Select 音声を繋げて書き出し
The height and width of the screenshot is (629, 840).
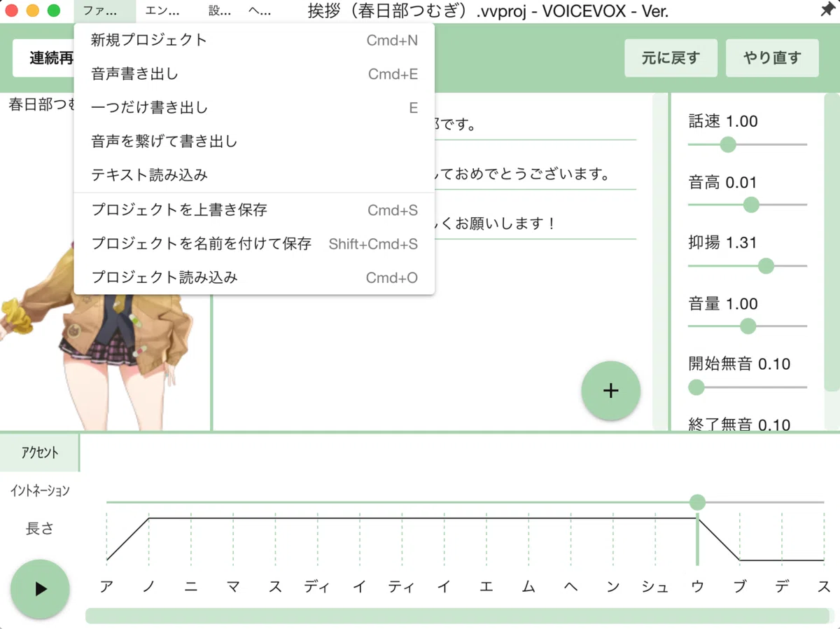(254, 141)
